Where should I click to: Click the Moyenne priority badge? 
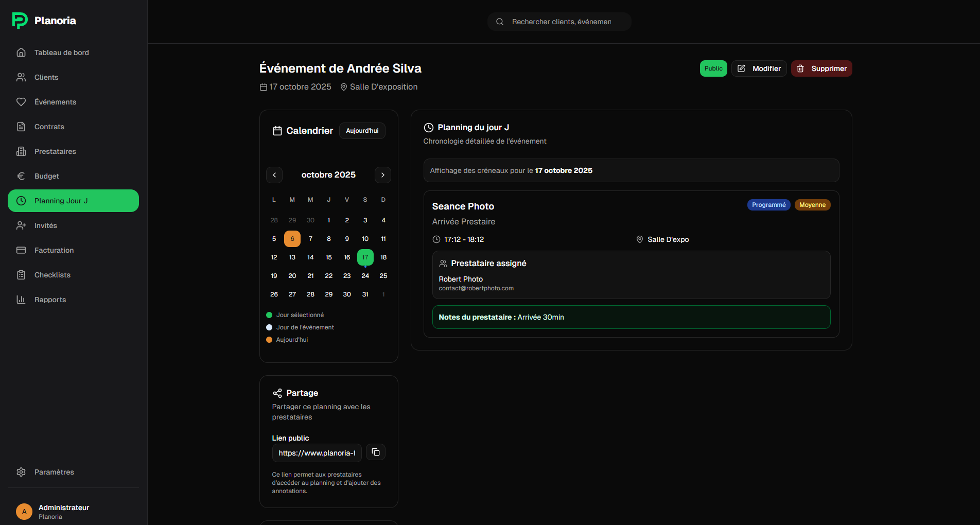pyautogui.click(x=813, y=205)
